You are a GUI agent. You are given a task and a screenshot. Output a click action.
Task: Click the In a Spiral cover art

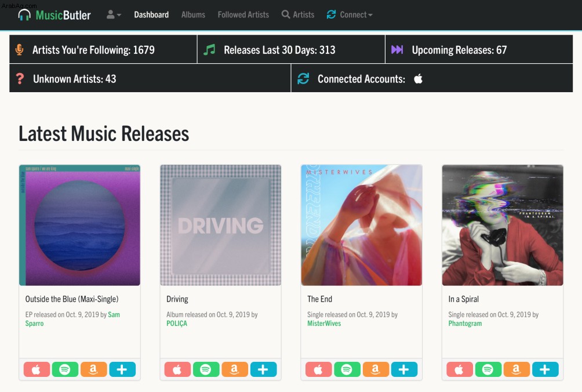pyautogui.click(x=503, y=225)
